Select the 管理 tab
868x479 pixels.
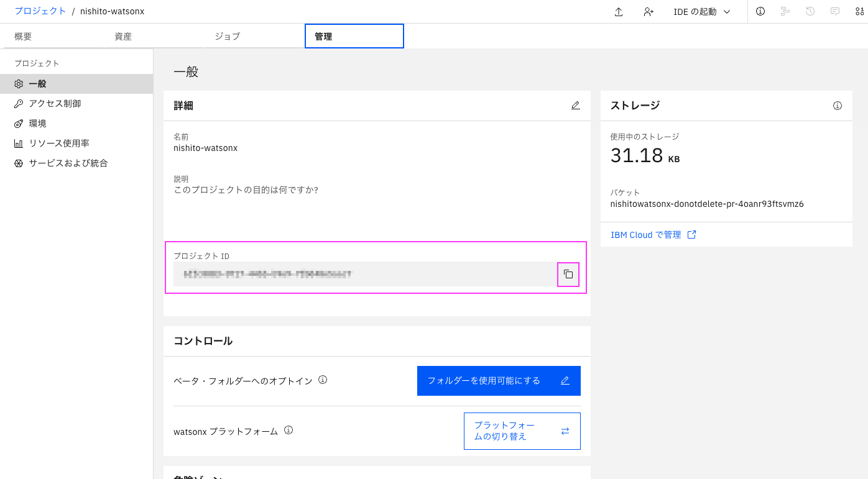pos(354,36)
